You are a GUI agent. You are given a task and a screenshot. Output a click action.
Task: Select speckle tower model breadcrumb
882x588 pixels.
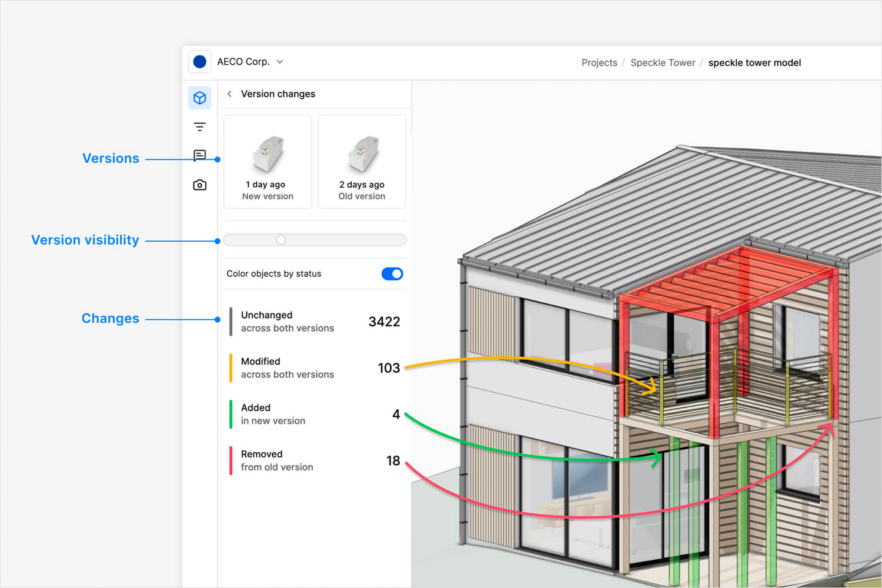pos(754,63)
